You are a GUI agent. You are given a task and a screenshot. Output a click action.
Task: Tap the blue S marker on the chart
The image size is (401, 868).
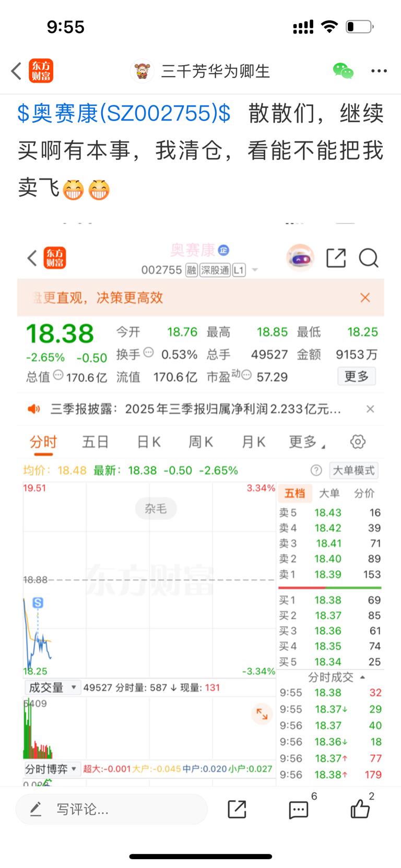coord(38,603)
